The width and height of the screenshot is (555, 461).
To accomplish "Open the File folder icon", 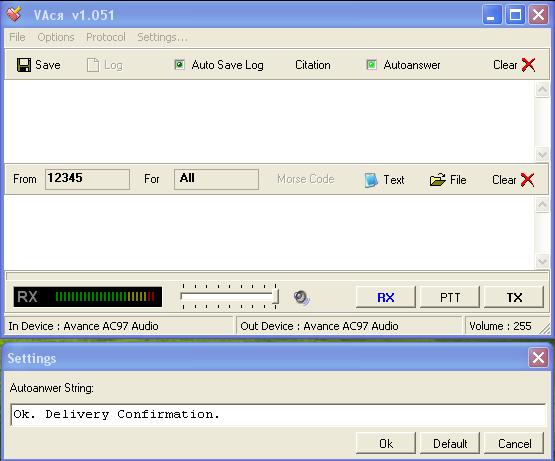I will click(437, 180).
